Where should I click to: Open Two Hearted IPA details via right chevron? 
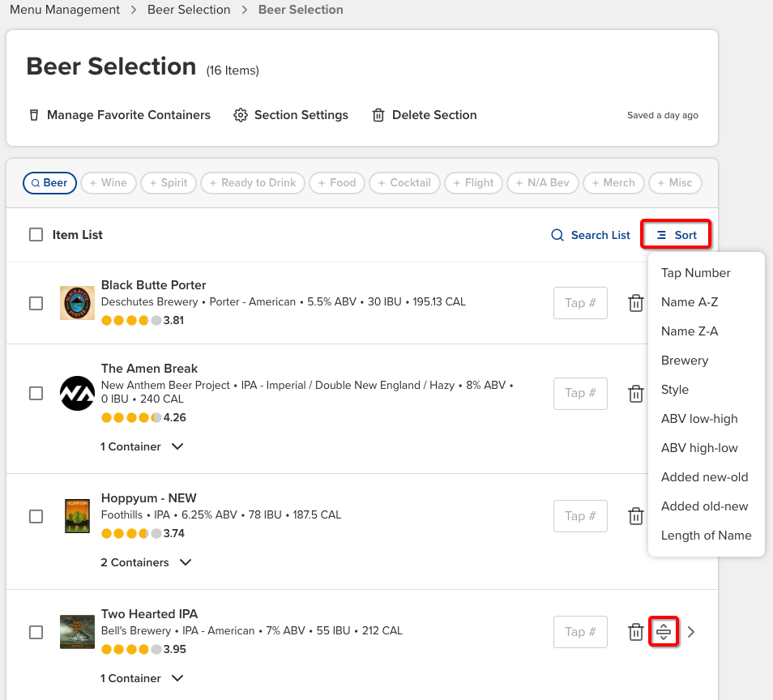point(690,631)
